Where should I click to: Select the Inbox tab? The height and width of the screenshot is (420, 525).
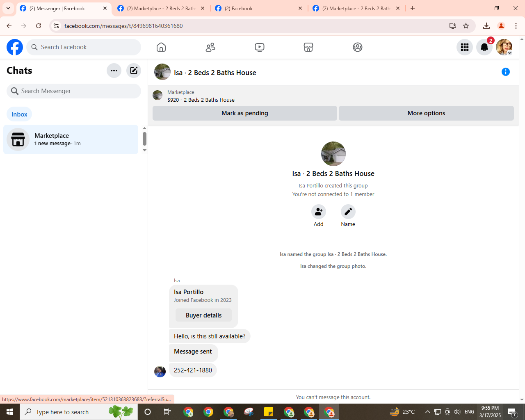[19, 114]
